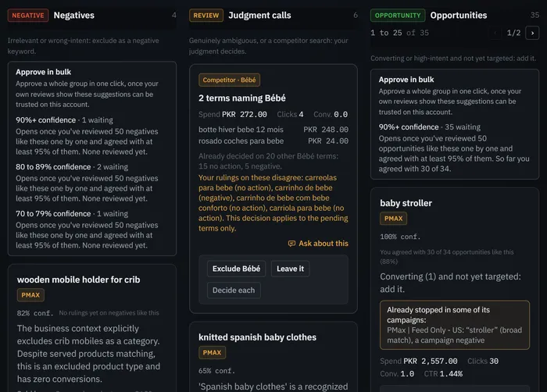547x392 pixels.
Task: Click 90%+ confidence · 1 waiting in Negatives
Action: (64, 120)
